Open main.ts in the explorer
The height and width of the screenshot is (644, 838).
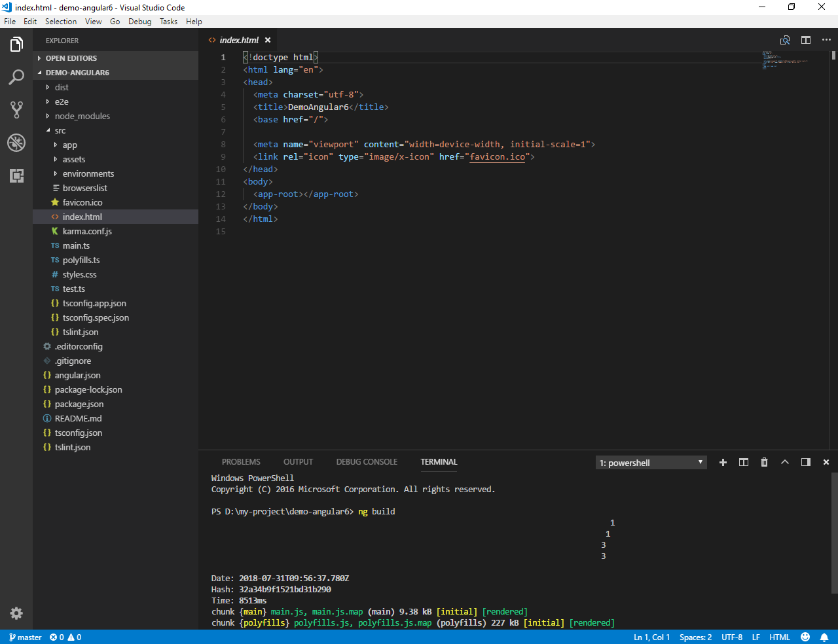point(115,245)
